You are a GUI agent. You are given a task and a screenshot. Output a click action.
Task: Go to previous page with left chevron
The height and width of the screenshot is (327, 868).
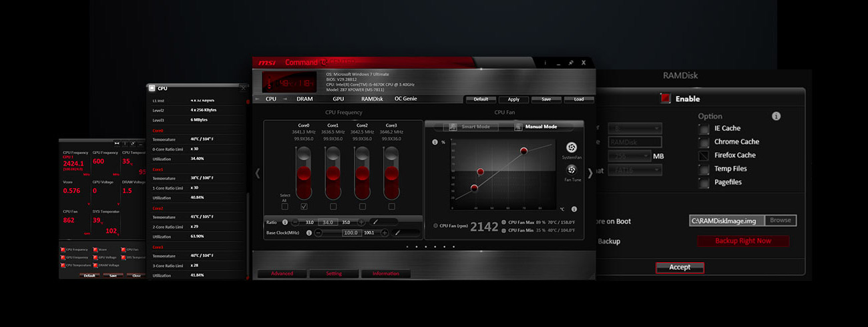[x=258, y=173]
